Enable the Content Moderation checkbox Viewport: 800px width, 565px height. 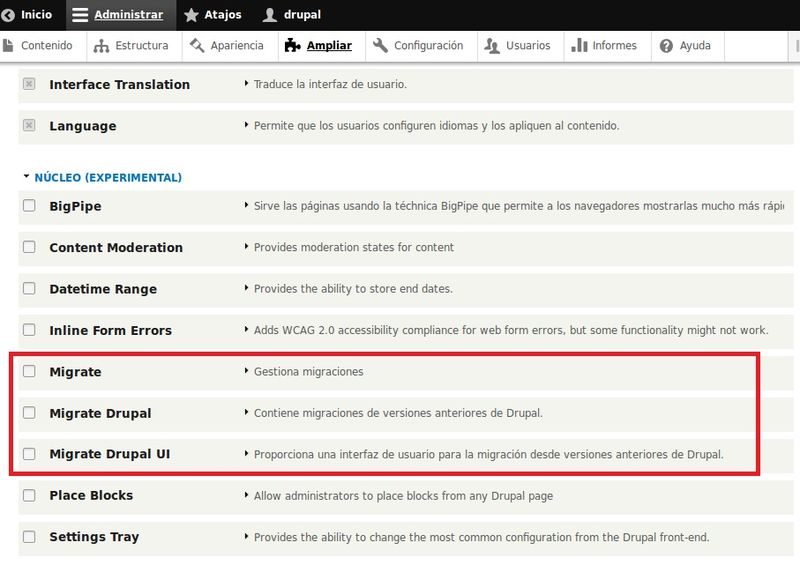(29, 247)
